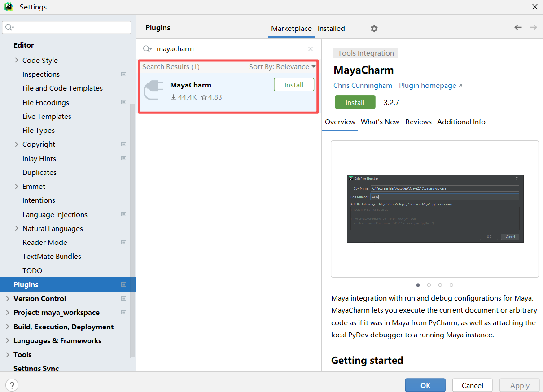Viewport: 543px width, 392px height.
Task: Click the PyCharm logo in title bar
Action: [8, 7]
